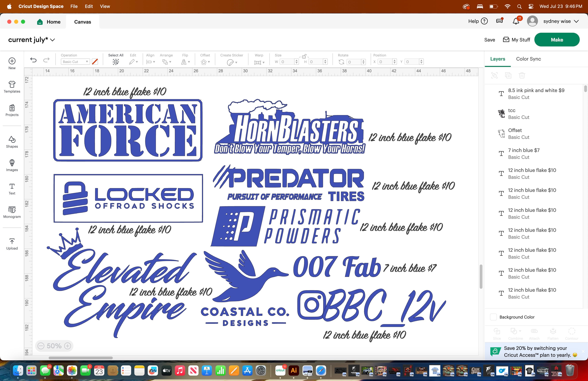The image size is (588, 381).
Task: Open the project name menu next to current july
Action: click(x=52, y=40)
